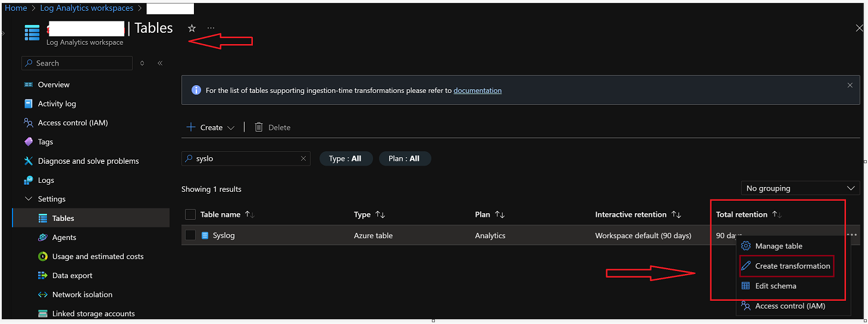Click the Linked storage accounts icon
The width and height of the screenshot is (868, 324).
(x=42, y=313)
